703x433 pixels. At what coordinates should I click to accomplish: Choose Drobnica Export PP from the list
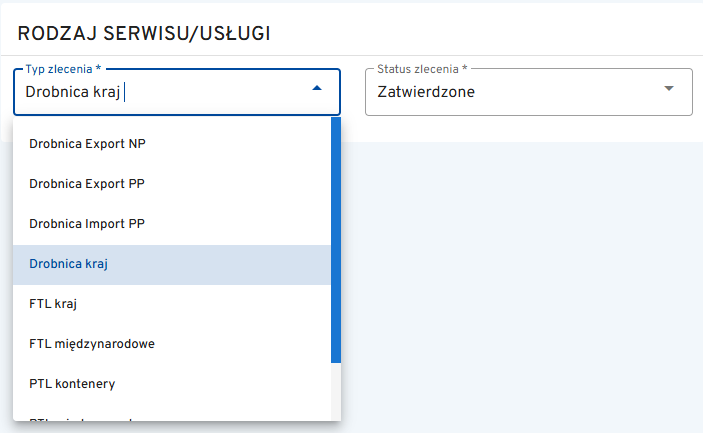88,184
